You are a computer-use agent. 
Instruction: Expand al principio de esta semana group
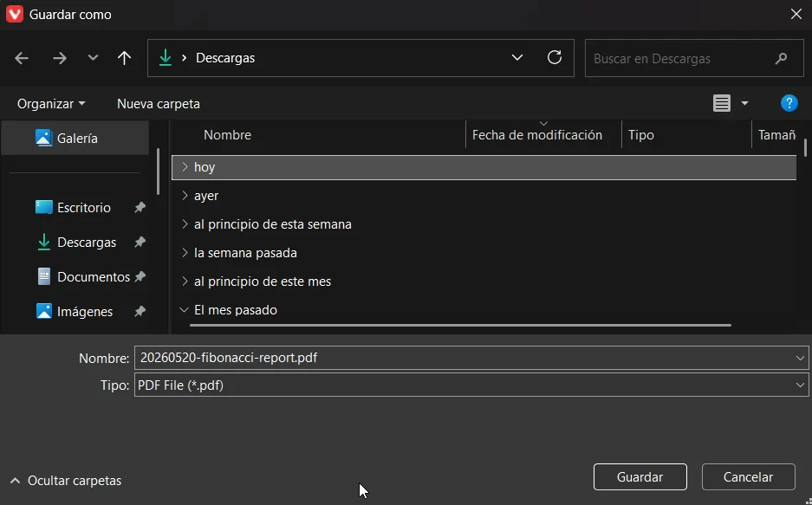(185, 224)
